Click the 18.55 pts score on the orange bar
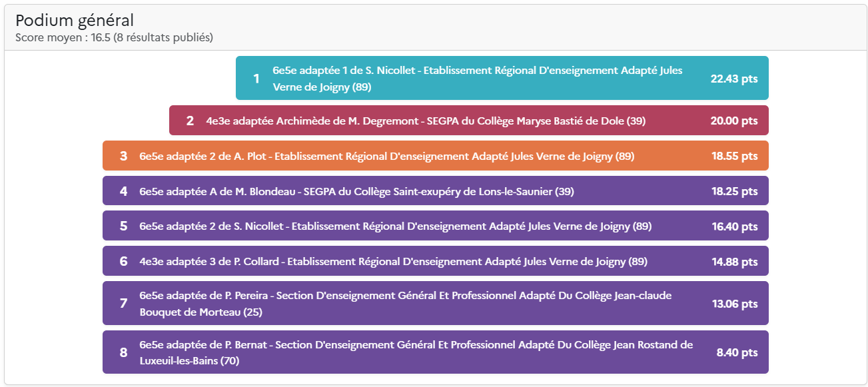The image size is (868, 387). coord(734,157)
